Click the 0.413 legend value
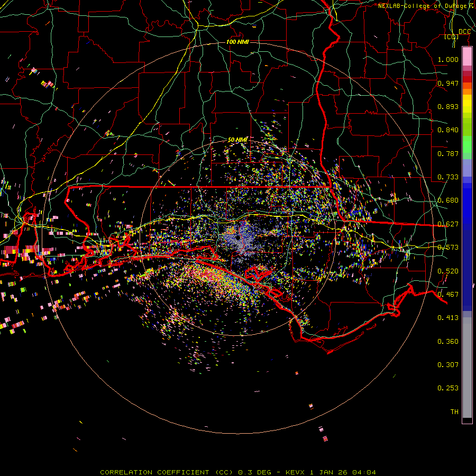This screenshot has width=476, height=476. (448, 318)
